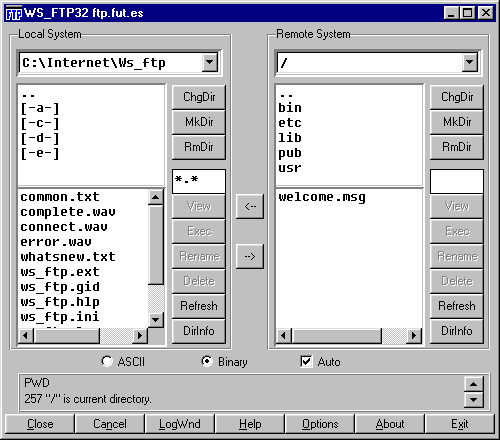This screenshot has width=500, height=440.
Task: Click the local file mask field *.*
Action: [199, 181]
